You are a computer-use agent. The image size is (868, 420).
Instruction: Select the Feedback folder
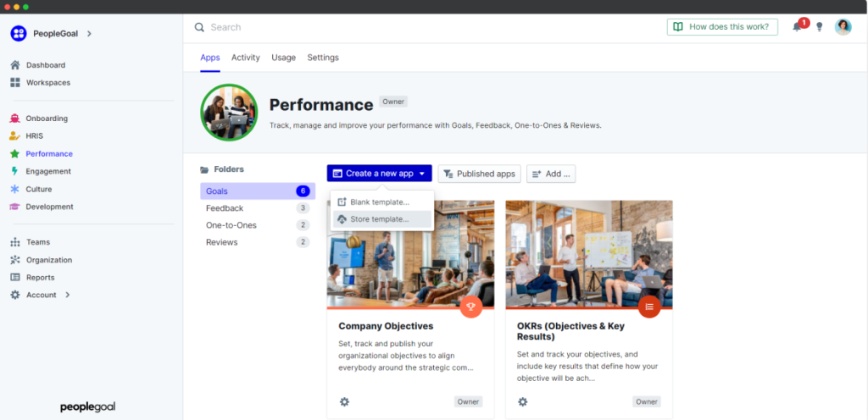tap(258, 208)
